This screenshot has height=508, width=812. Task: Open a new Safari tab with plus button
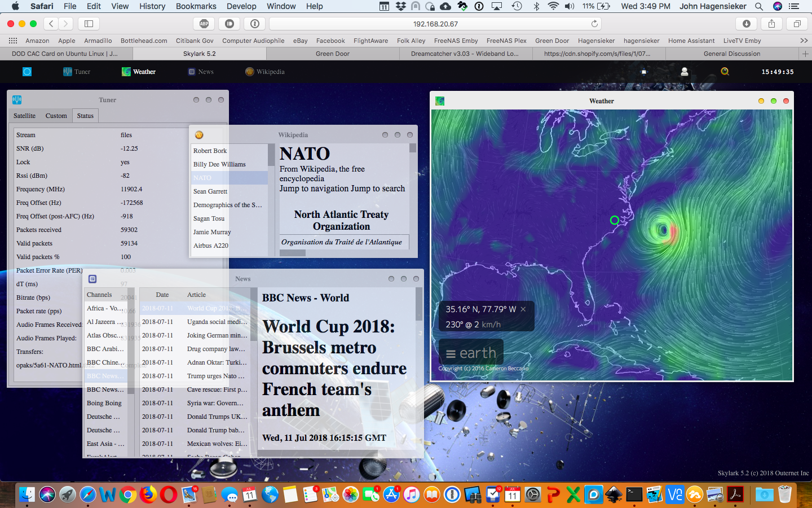click(x=805, y=54)
